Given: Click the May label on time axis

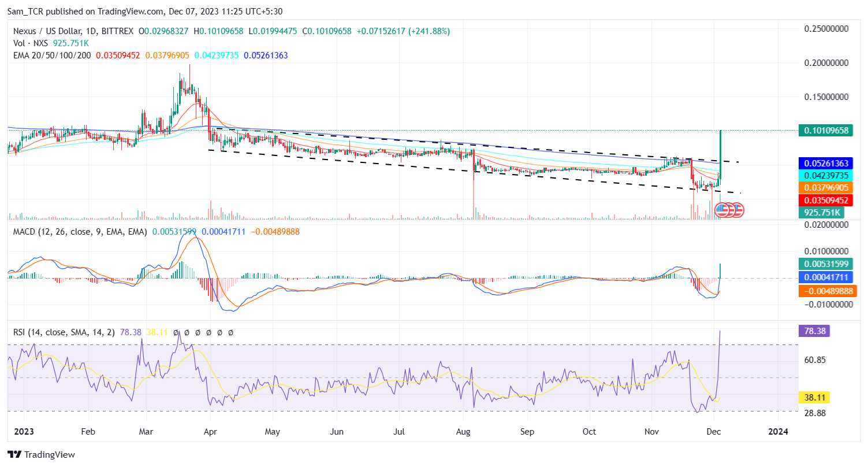Looking at the screenshot, I should pyautogui.click(x=273, y=431).
